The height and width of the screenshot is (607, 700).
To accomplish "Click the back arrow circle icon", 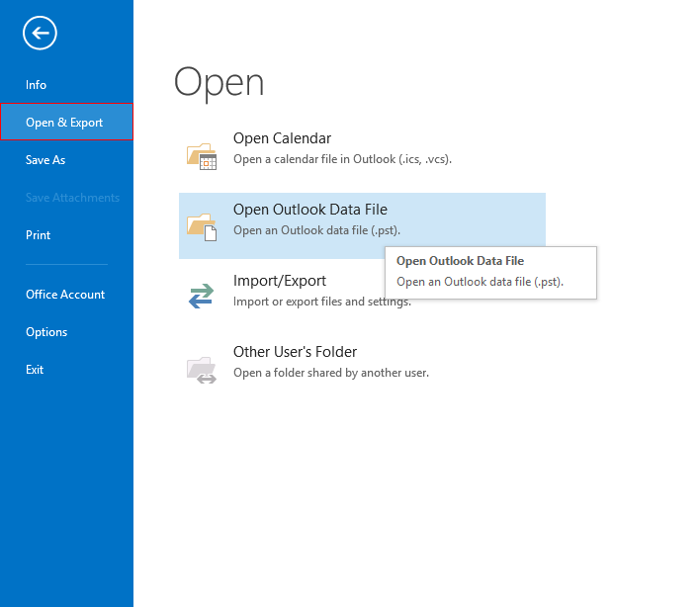I will click(x=40, y=33).
